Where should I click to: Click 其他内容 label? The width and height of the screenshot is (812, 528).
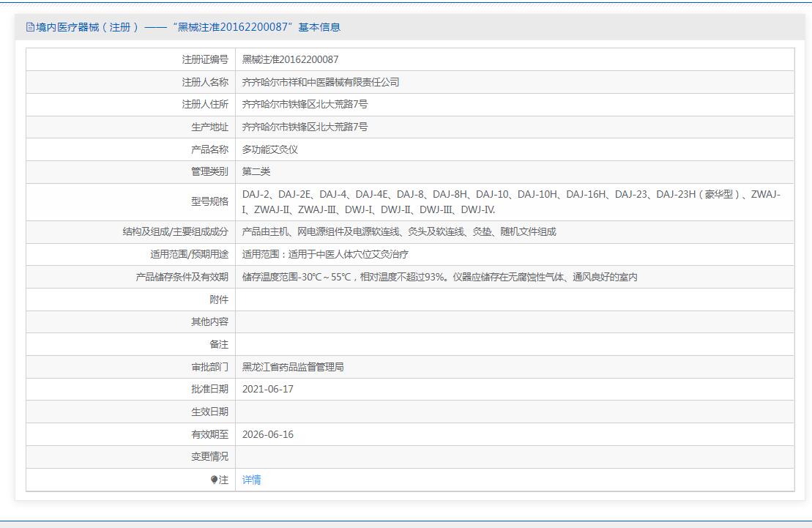(x=209, y=321)
